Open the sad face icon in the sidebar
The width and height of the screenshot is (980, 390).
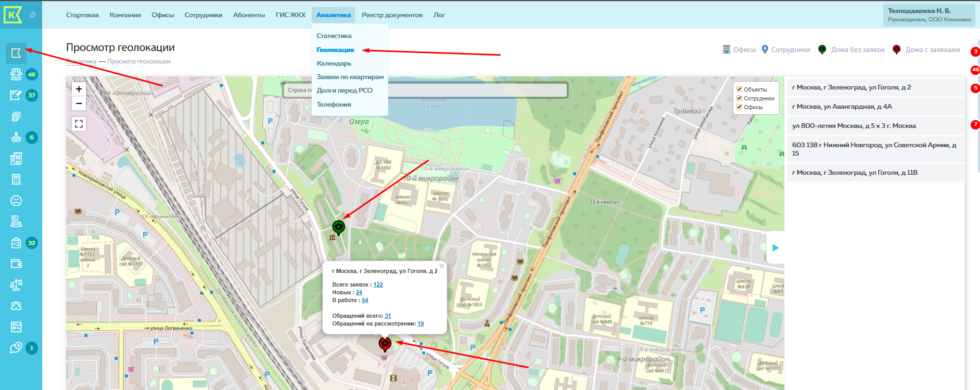tap(16, 201)
